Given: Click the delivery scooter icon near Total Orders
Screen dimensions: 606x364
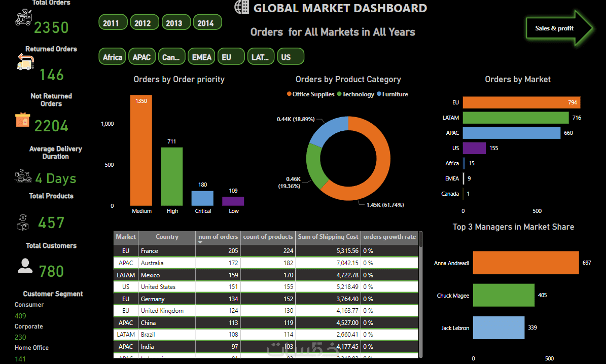Looking at the screenshot, I should [x=23, y=17].
